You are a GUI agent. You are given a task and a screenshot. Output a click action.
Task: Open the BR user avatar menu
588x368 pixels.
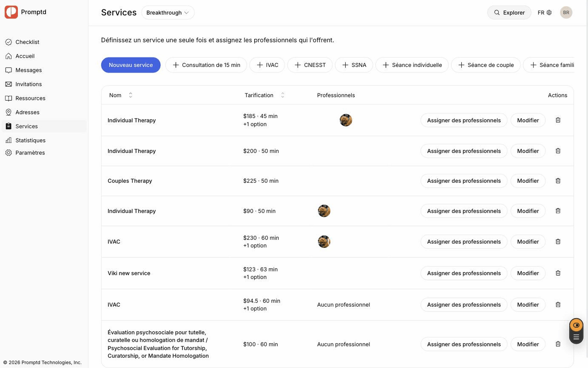click(566, 13)
